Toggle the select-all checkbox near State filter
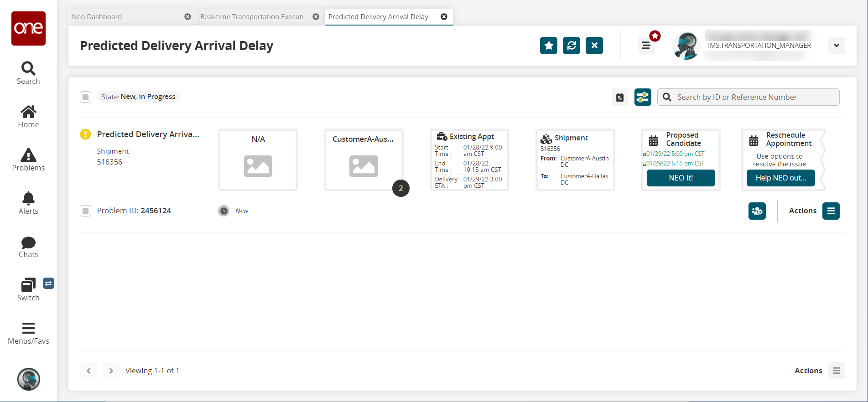Screen dimensions: 868x402 coord(86,97)
